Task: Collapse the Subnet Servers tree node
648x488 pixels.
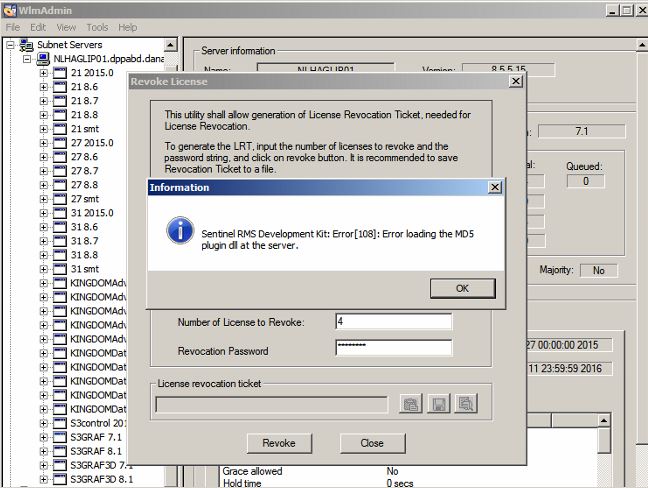Action: coord(10,45)
